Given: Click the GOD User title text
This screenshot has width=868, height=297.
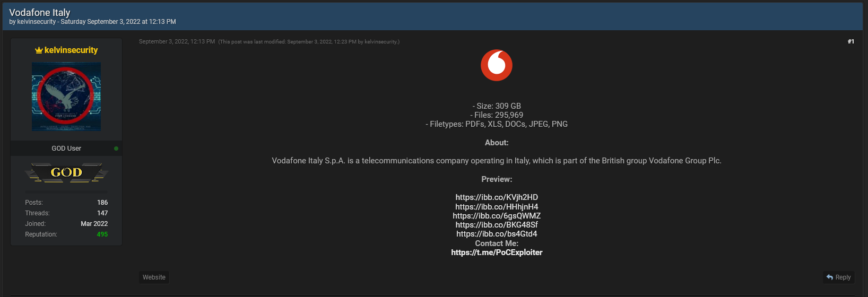Looking at the screenshot, I should click(66, 148).
